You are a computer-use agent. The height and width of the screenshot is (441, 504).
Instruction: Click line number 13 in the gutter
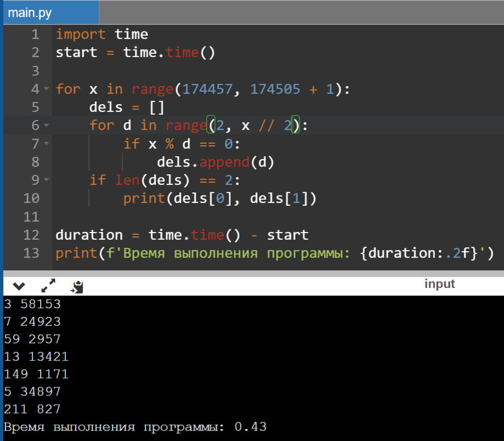[31, 253]
